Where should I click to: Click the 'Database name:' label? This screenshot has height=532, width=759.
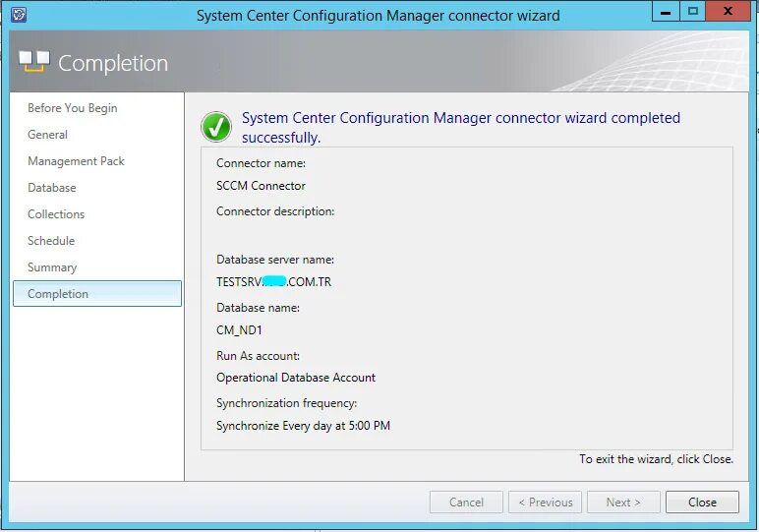click(258, 308)
